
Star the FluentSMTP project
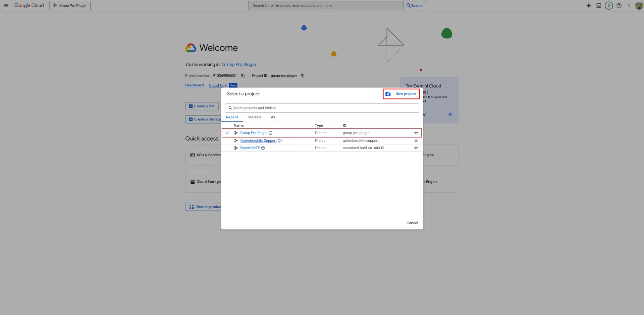click(x=416, y=148)
